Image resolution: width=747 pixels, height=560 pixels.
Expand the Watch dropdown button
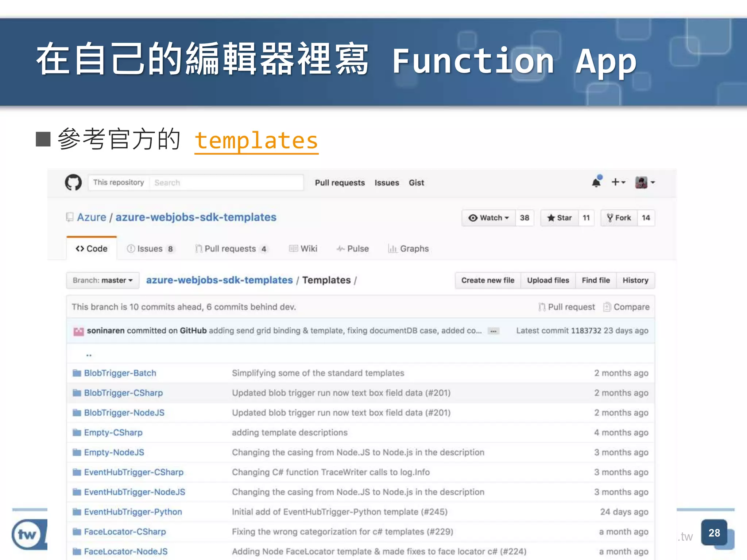(489, 218)
